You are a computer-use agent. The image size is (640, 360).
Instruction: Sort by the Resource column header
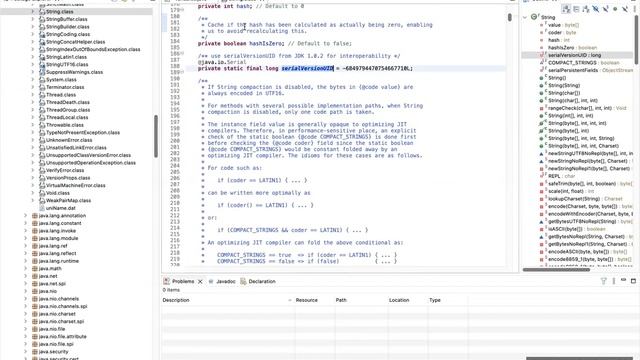(314, 300)
